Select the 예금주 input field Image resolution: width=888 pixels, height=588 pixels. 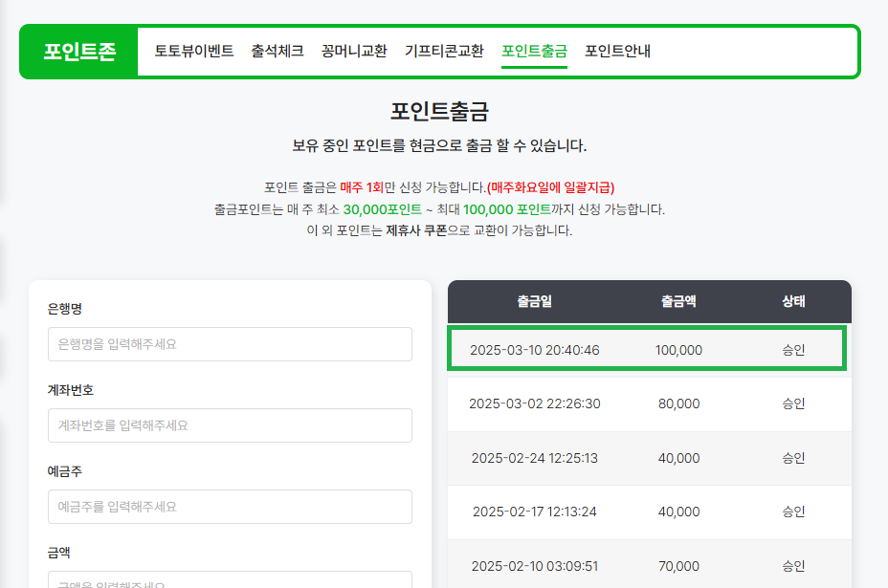coord(230,507)
